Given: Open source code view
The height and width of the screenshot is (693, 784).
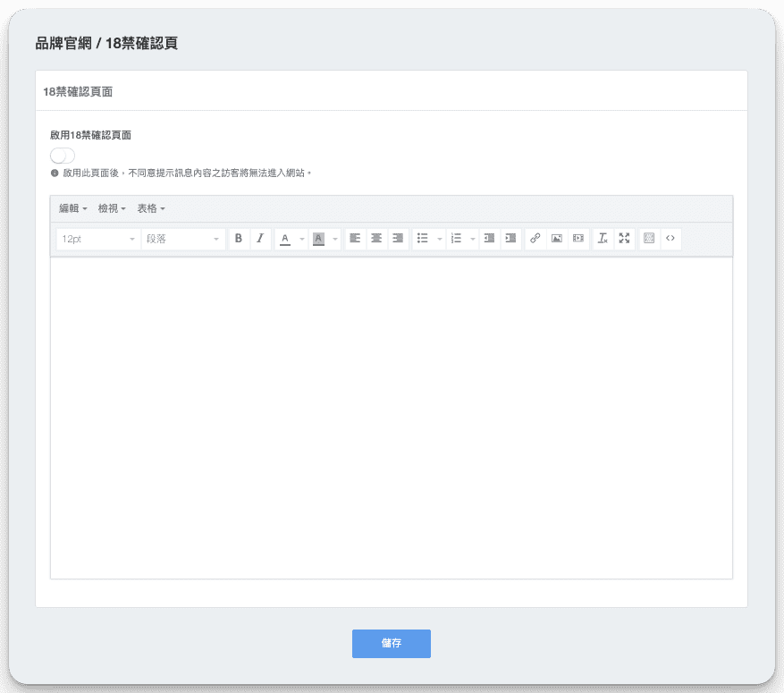Looking at the screenshot, I should [670, 239].
